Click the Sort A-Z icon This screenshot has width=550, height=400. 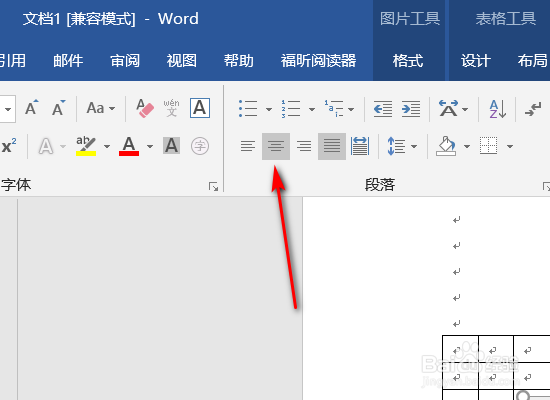tap(497, 109)
